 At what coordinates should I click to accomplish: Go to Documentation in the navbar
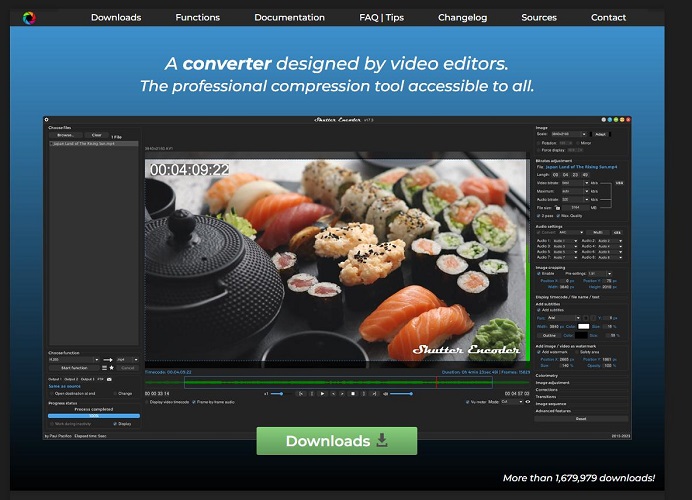pyautogui.click(x=290, y=18)
